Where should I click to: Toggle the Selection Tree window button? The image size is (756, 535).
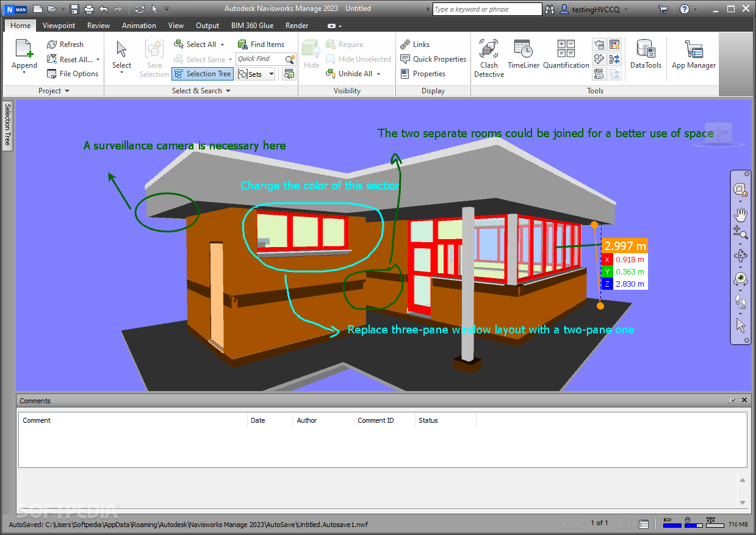203,74
